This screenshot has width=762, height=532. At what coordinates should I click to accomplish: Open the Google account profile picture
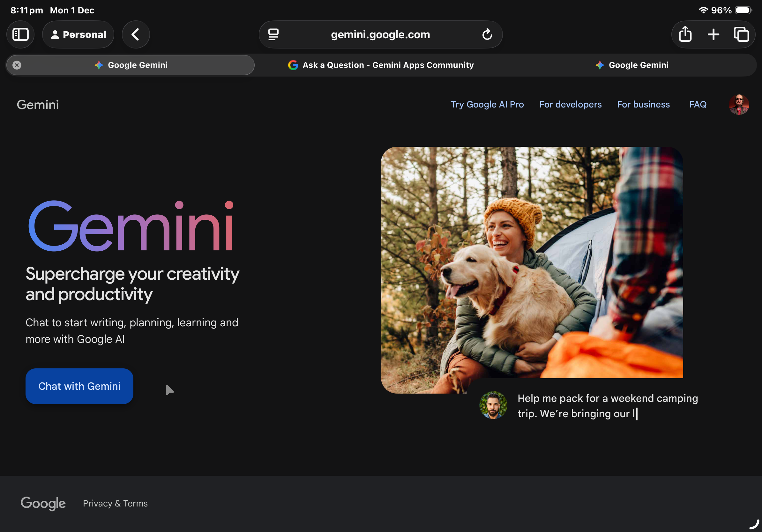point(738,105)
